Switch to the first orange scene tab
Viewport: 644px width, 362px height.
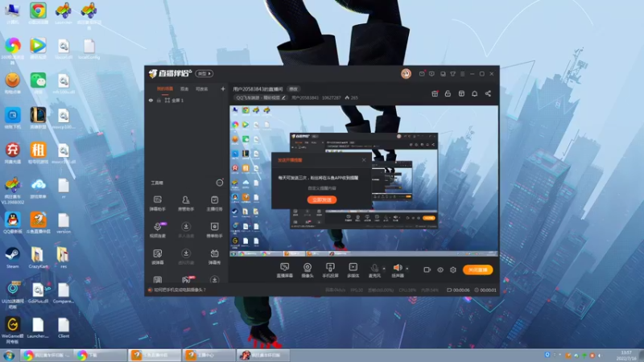point(165,88)
